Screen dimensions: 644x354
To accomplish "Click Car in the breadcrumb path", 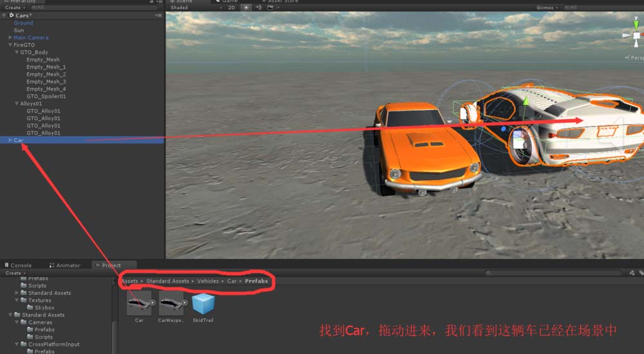I will click(x=232, y=281).
